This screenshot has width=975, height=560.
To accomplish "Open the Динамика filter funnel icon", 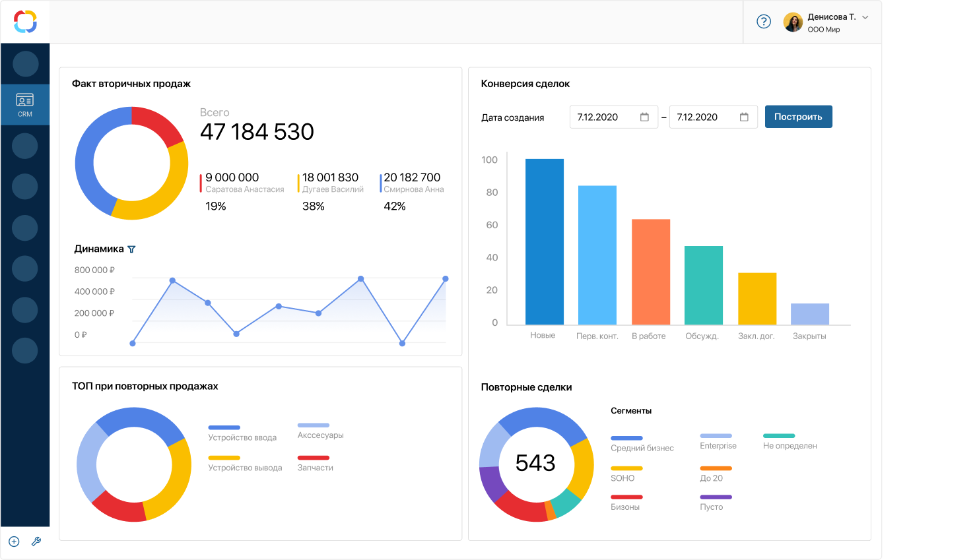I will coord(131,249).
